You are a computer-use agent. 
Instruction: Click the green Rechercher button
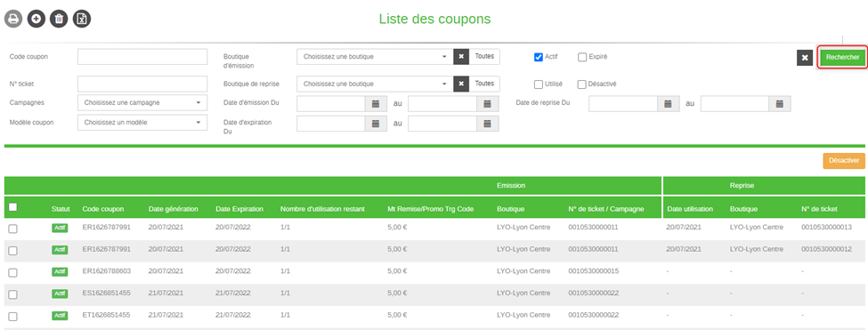(x=842, y=57)
